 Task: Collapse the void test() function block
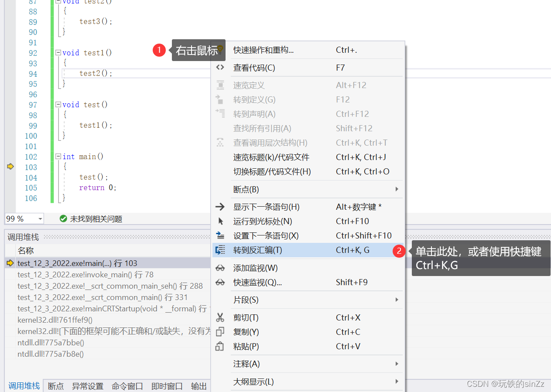[x=58, y=104]
